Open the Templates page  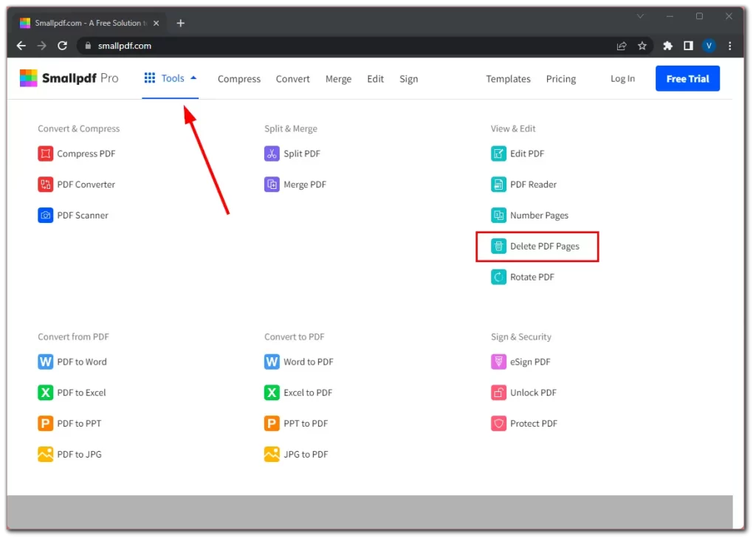pyautogui.click(x=508, y=78)
